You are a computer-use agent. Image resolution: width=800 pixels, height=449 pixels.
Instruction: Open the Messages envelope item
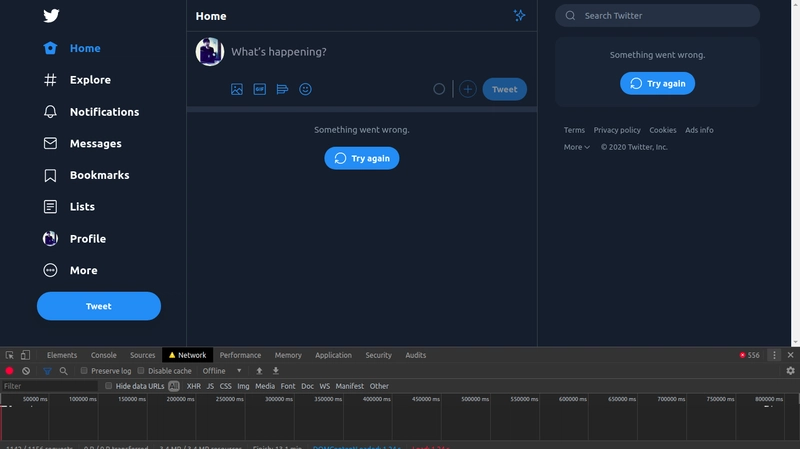click(82, 143)
